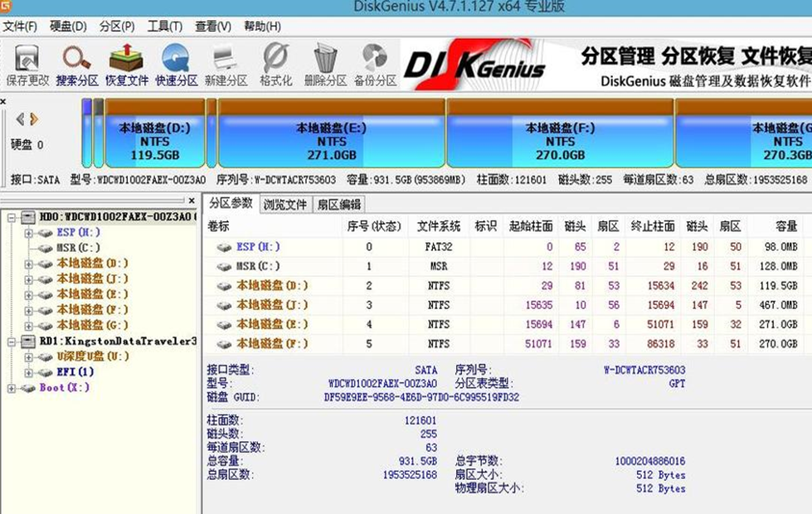Open the 文件(F) menu
The height and width of the screenshot is (514, 812).
pyautogui.click(x=20, y=27)
